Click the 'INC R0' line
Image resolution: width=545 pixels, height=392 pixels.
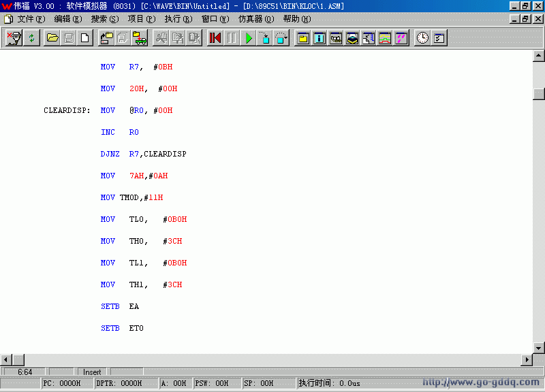[x=120, y=132]
